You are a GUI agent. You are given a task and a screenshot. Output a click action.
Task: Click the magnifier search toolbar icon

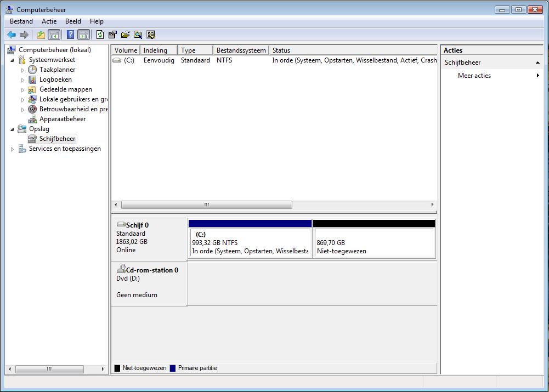coord(138,35)
